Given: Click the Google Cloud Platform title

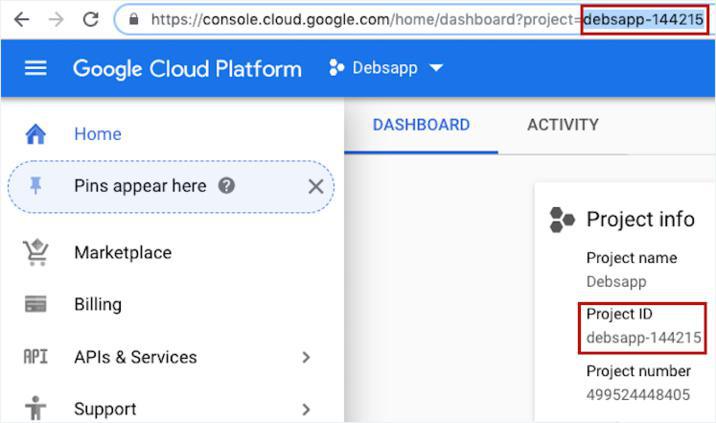Looking at the screenshot, I should (x=187, y=68).
